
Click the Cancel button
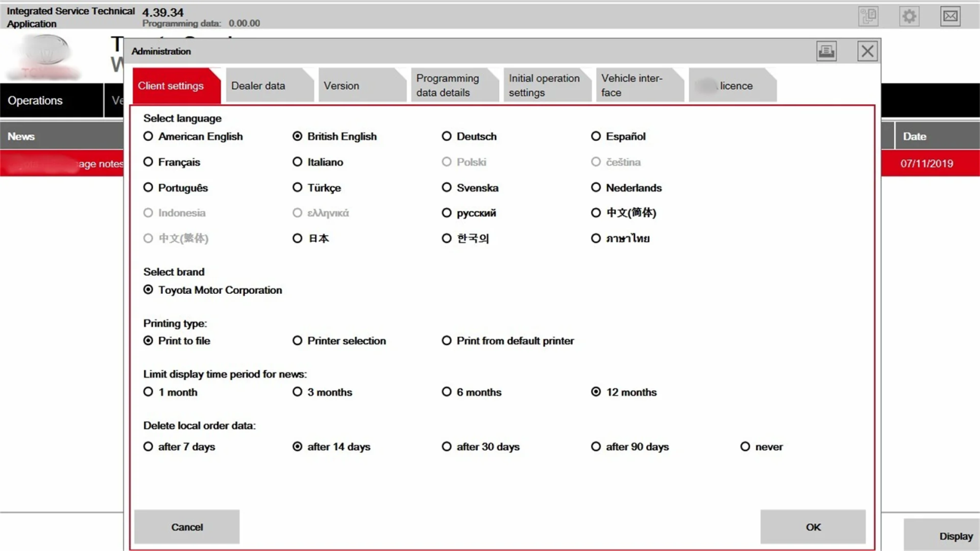pyautogui.click(x=187, y=527)
